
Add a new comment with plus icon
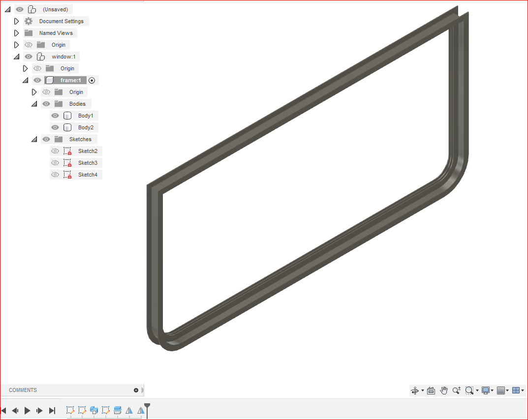[136, 390]
